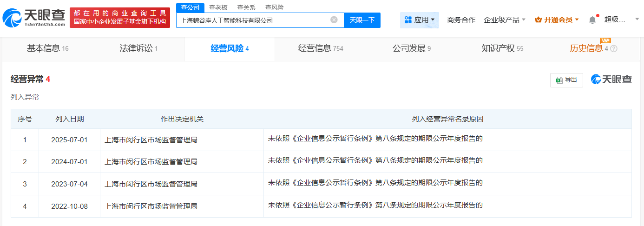Click the 天眼一下 search button
The width and height of the screenshot is (644, 226).
point(362,20)
